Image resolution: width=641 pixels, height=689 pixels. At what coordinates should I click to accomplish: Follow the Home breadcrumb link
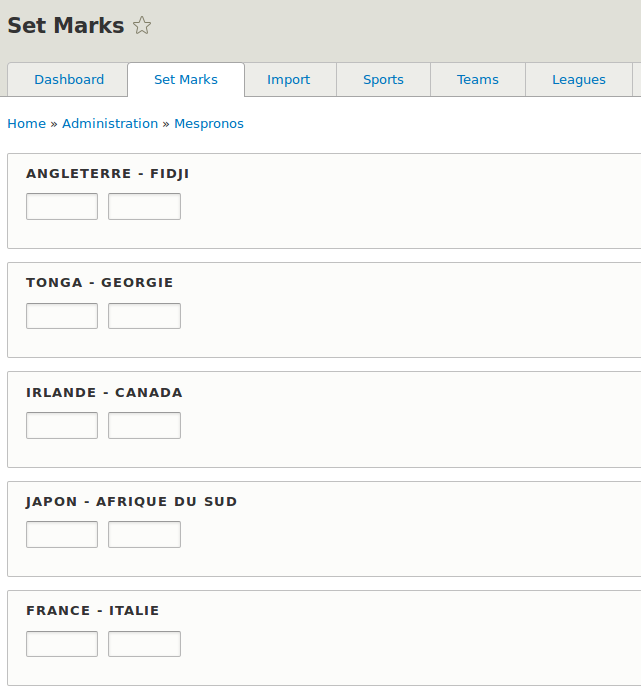click(26, 124)
